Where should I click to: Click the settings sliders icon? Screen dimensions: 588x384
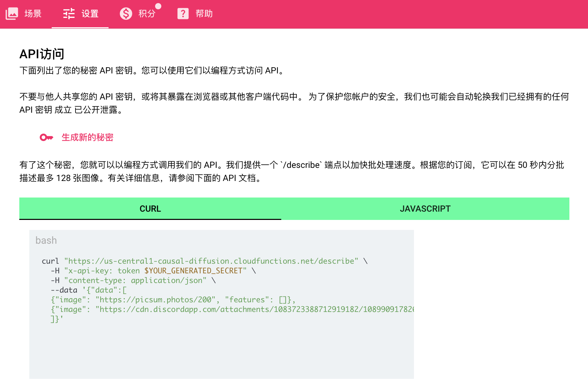pyautogui.click(x=69, y=13)
